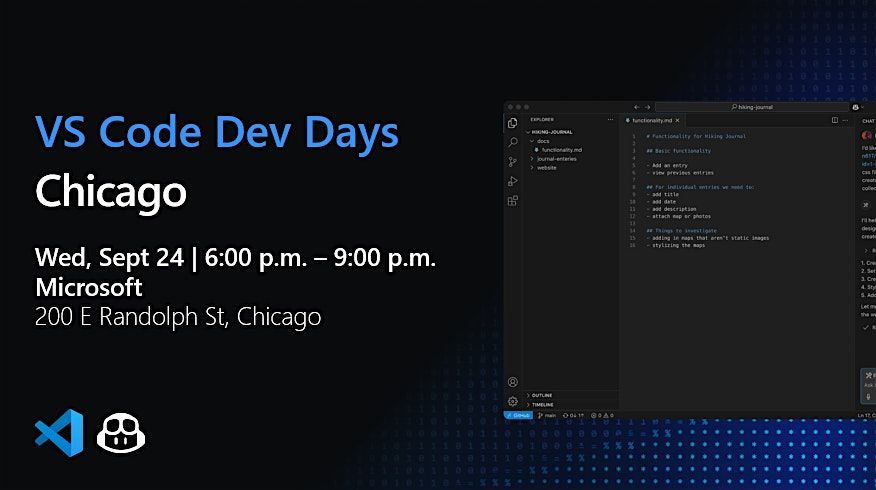The width and height of the screenshot is (876, 490).
Task: Open the Search view in activity bar
Action: pyautogui.click(x=512, y=142)
